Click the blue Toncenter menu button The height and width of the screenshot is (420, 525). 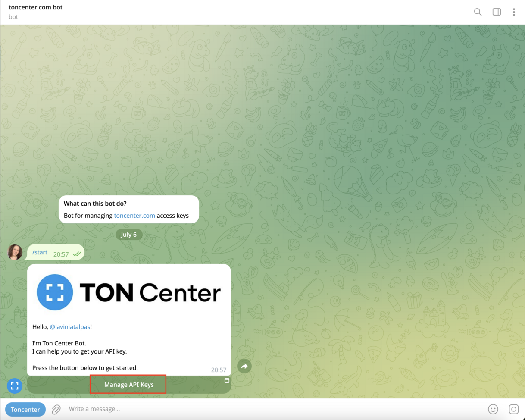pyautogui.click(x=25, y=409)
